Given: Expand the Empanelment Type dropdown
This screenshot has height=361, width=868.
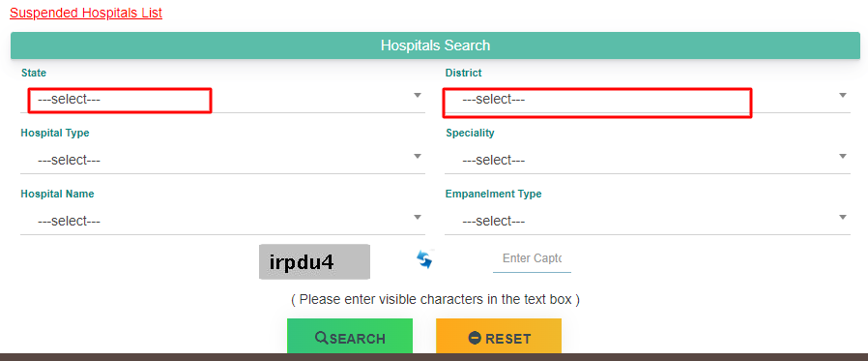Looking at the screenshot, I should (647, 222).
